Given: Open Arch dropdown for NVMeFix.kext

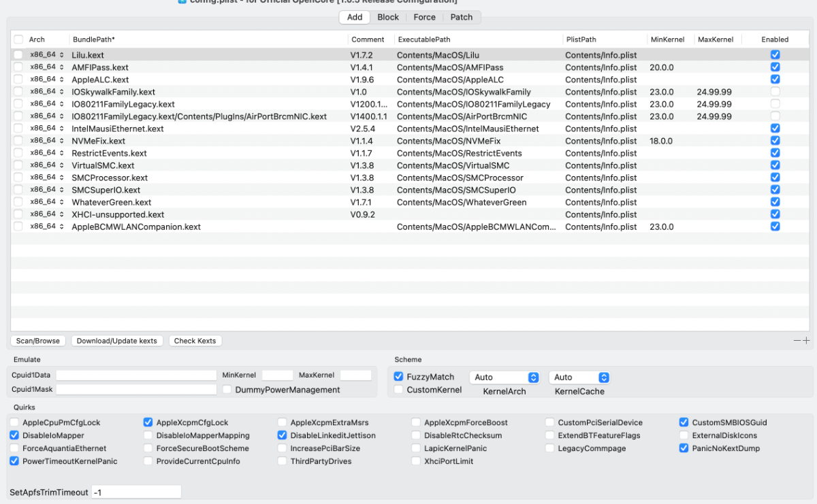Looking at the screenshot, I should [x=47, y=140].
